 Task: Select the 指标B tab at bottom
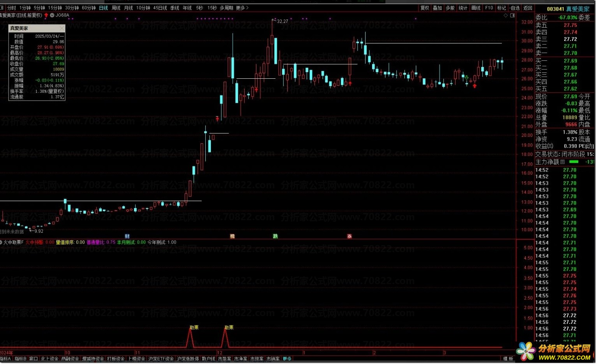[x=20, y=359]
